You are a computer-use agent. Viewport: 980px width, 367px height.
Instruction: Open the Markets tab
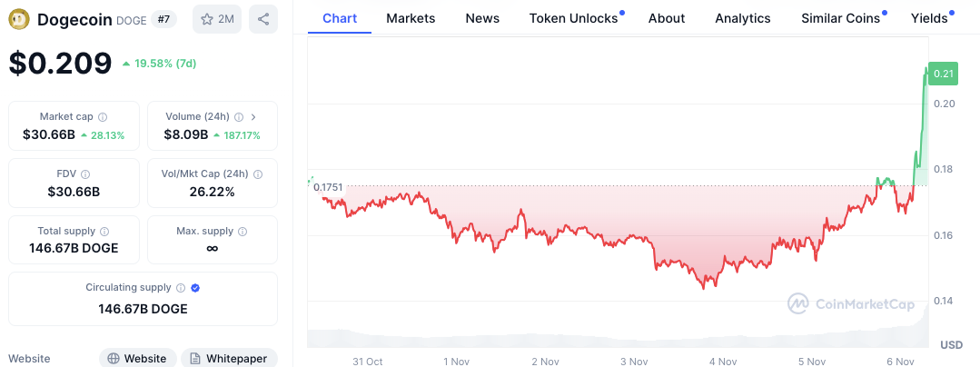pyautogui.click(x=411, y=18)
